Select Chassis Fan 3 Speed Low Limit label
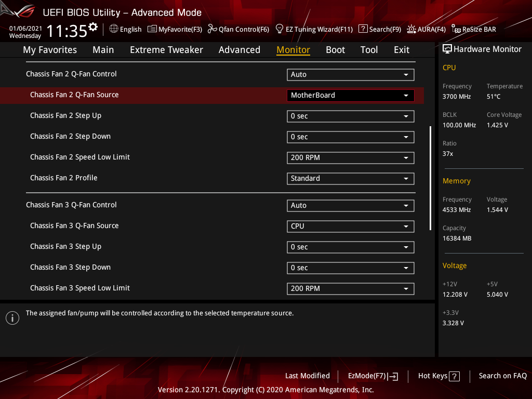The image size is (532, 399). click(79, 288)
